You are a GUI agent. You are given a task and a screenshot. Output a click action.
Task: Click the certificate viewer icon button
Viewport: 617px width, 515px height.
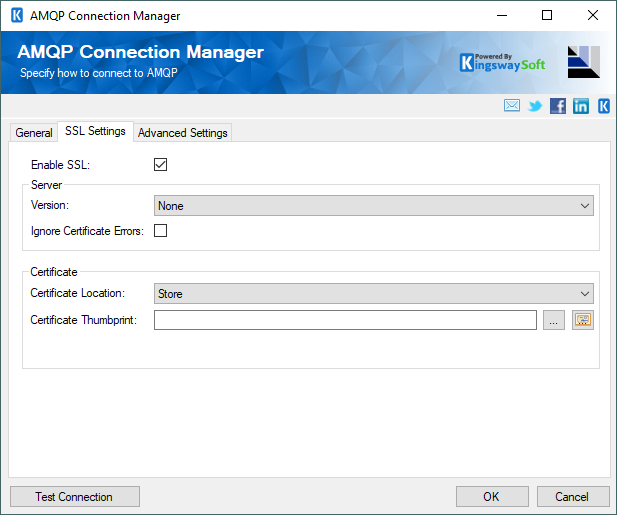pos(583,320)
